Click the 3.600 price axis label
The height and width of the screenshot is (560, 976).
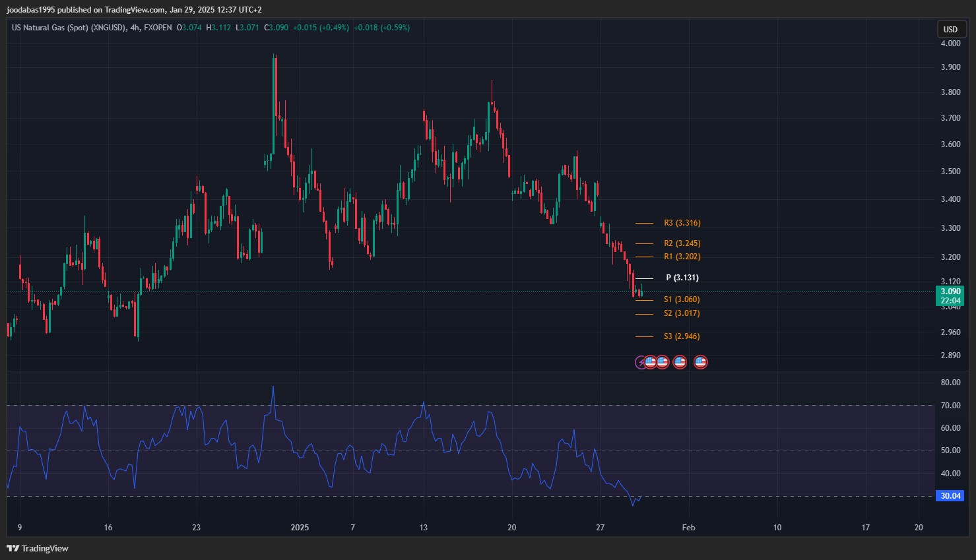951,144
